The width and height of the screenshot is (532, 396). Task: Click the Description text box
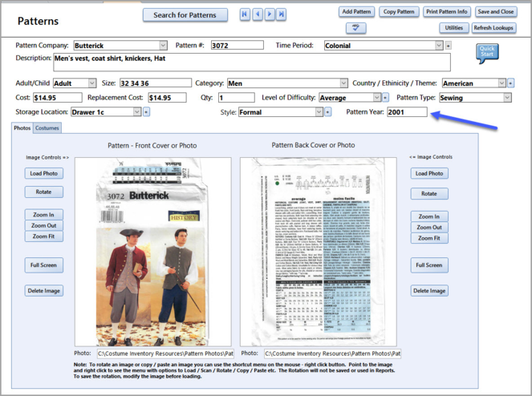click(252, 62)
